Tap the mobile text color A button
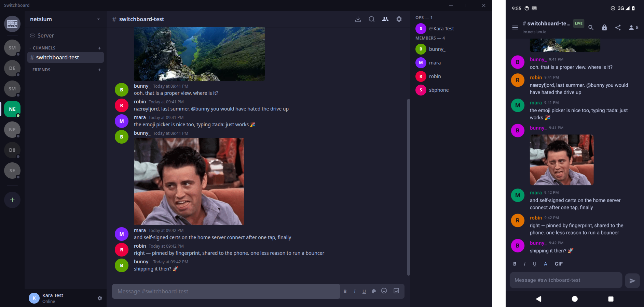Screen dimensions: 644x307 [x=546, y=264]
